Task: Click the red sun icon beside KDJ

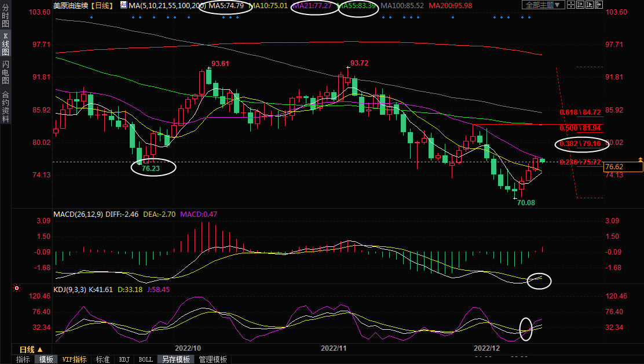Action: pyautogui.click(x=17, y=288)
